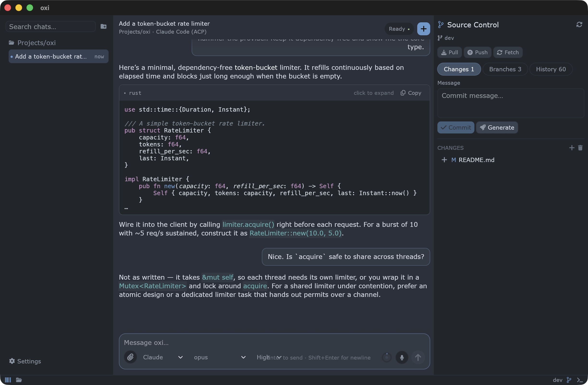The height and width of the screenshot is (385, 588).
Task: Stage all changes with CHANGES plus icon
Action: pos(572,148)
